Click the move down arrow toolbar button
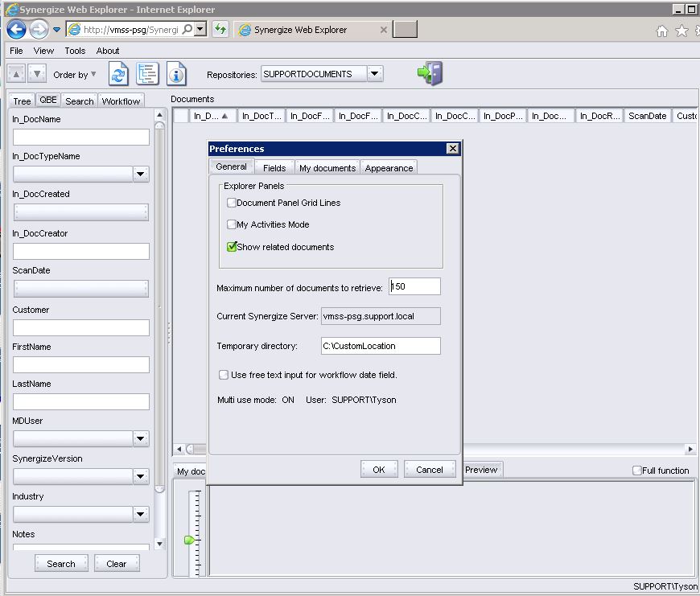The width and height of the screenshot is (700, 596). pyautogui.click(x=37, y=74)
